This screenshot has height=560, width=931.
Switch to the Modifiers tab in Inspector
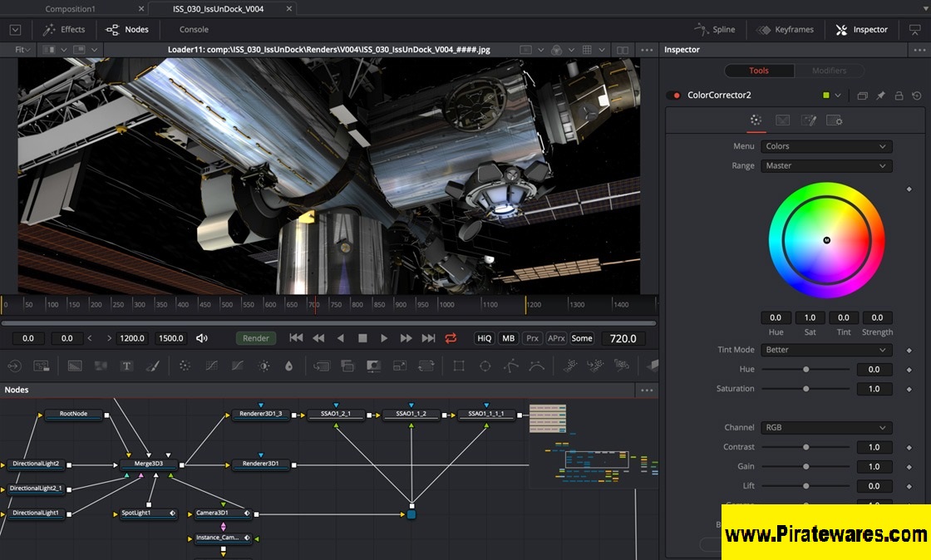point(829,71)
